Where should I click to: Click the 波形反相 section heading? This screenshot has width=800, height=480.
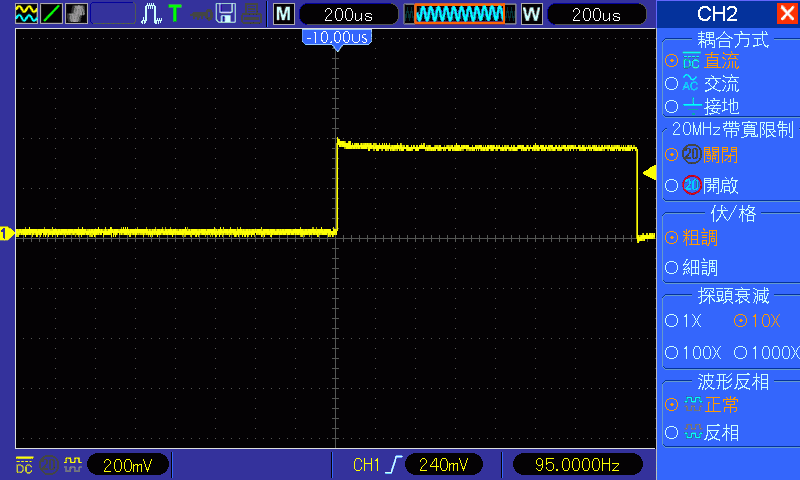coord(733,381)
